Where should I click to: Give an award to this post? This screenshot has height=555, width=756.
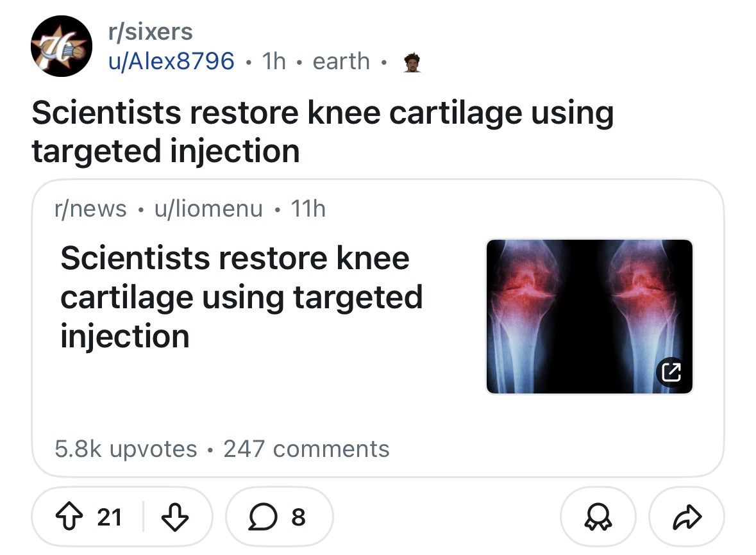click(598, 517)
